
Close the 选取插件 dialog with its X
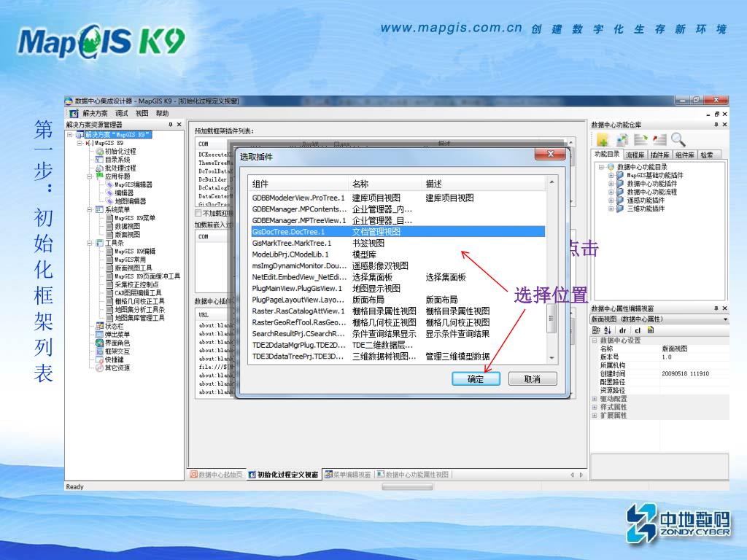coord(550,155)
